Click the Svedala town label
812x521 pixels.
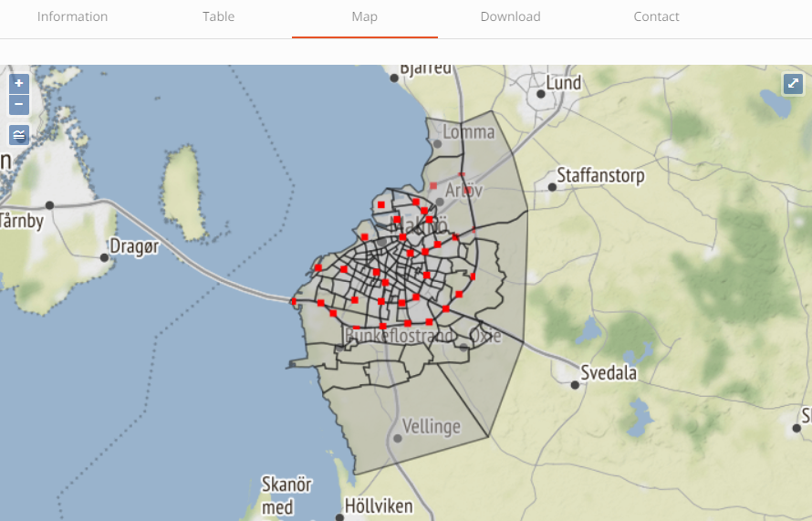tap(609, 372)
